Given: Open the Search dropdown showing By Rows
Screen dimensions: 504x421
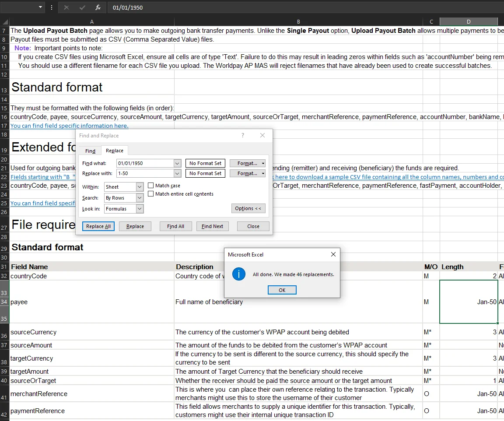Looking at the screenshot, I should (x=140, y=198).
